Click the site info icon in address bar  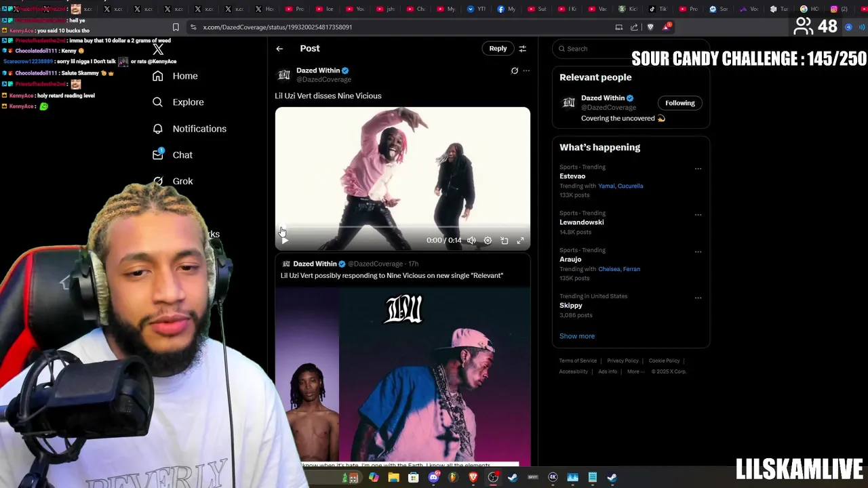(x=193, y=27)
